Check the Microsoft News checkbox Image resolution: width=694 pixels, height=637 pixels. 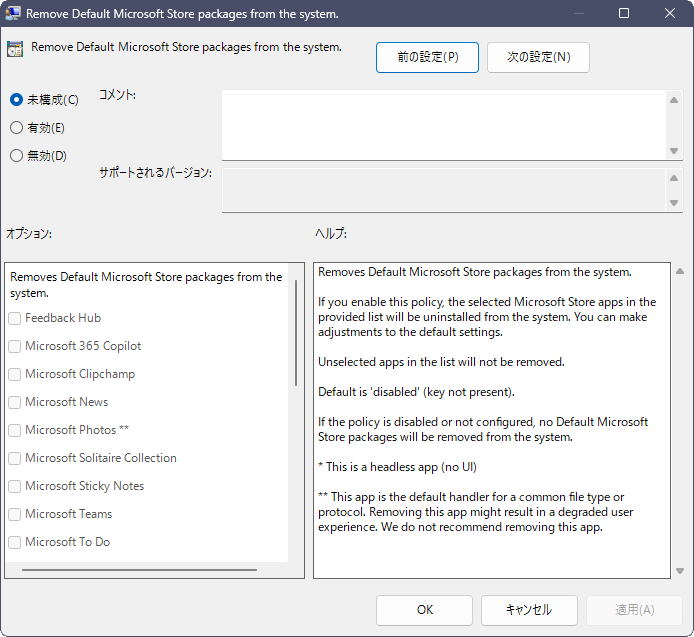pos(15,402)
